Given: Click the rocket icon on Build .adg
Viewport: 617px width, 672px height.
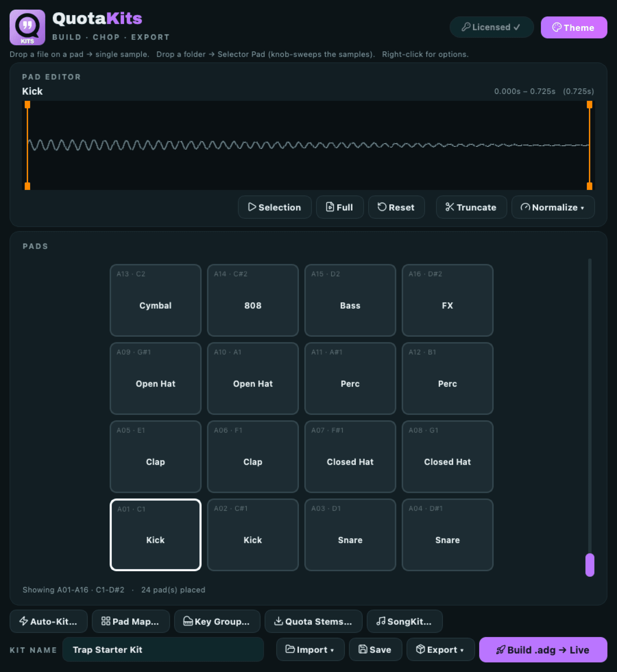Looking at the screenshot, I should (501, 650).
